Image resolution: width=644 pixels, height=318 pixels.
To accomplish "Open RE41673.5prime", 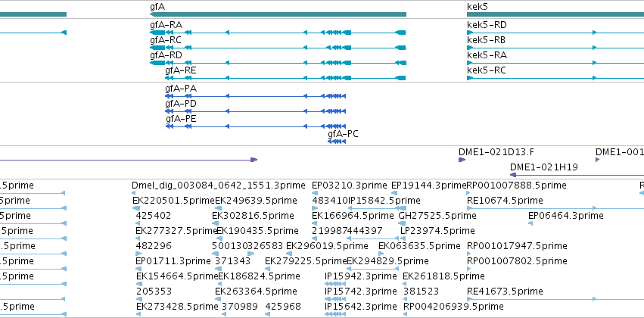I will [505, 291].
